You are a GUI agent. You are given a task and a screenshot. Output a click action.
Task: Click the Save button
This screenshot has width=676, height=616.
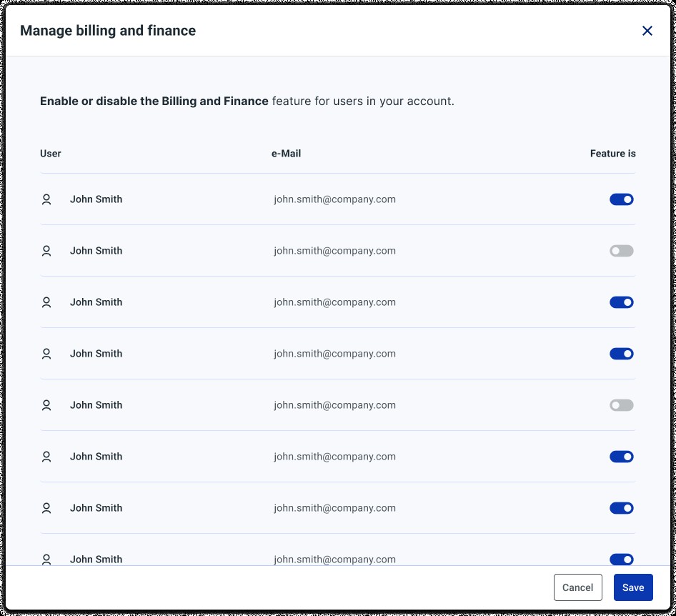633,587
